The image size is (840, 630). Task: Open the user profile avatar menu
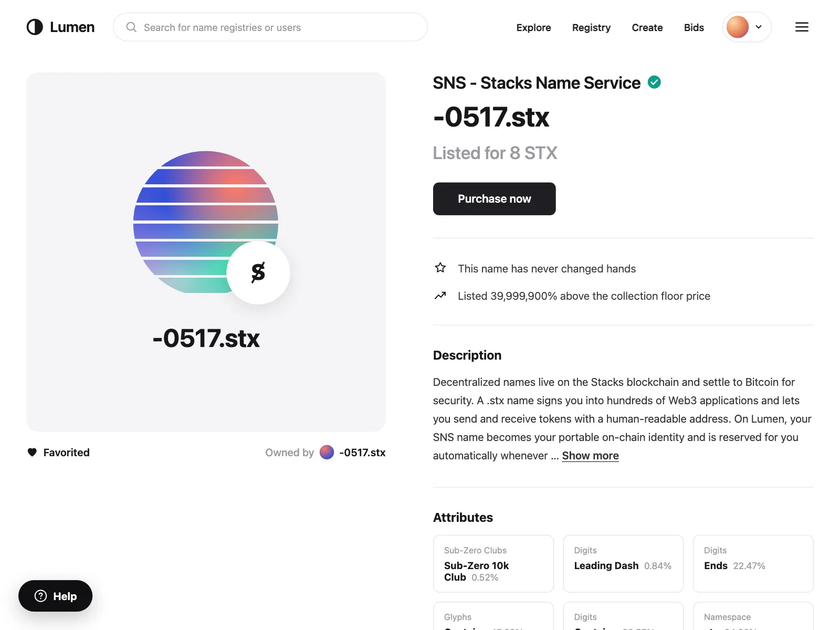tap(738, 27)
